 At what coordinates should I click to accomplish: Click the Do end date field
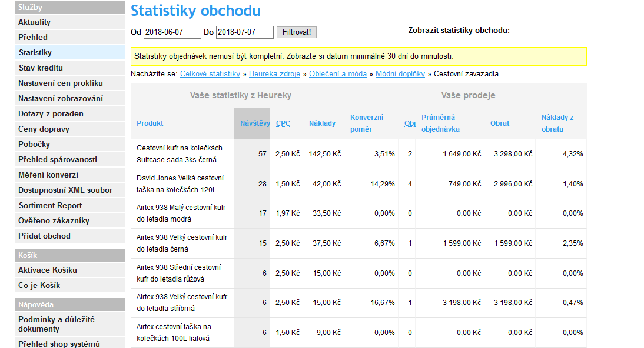244,32
